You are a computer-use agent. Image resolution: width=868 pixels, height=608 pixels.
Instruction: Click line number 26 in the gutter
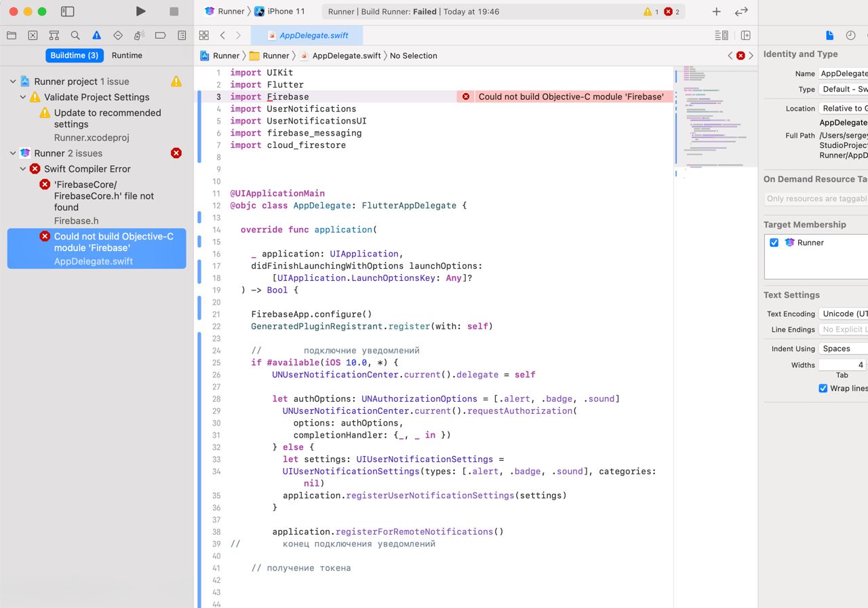click(216, 375)
